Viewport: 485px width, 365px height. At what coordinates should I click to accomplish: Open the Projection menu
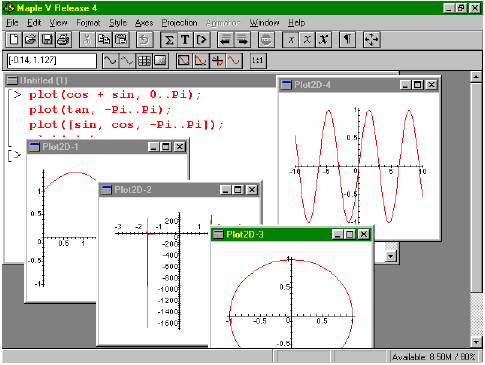tap(179, 23)
